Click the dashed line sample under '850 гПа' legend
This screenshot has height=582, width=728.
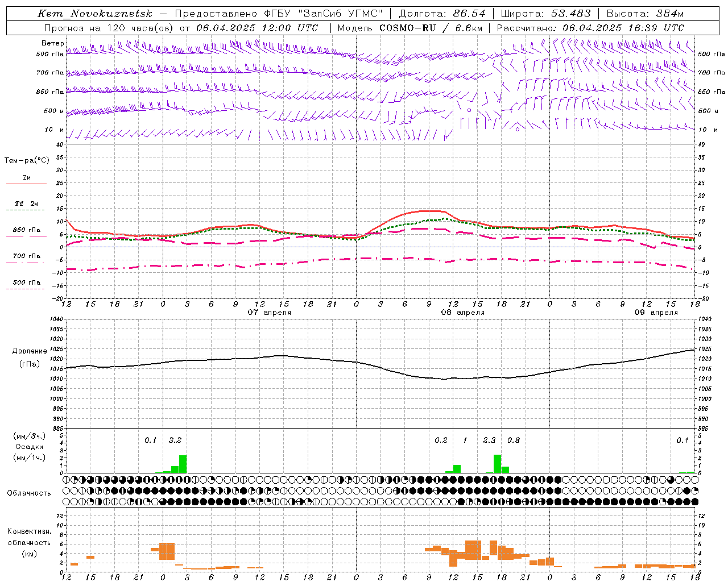tap(26, 236)
